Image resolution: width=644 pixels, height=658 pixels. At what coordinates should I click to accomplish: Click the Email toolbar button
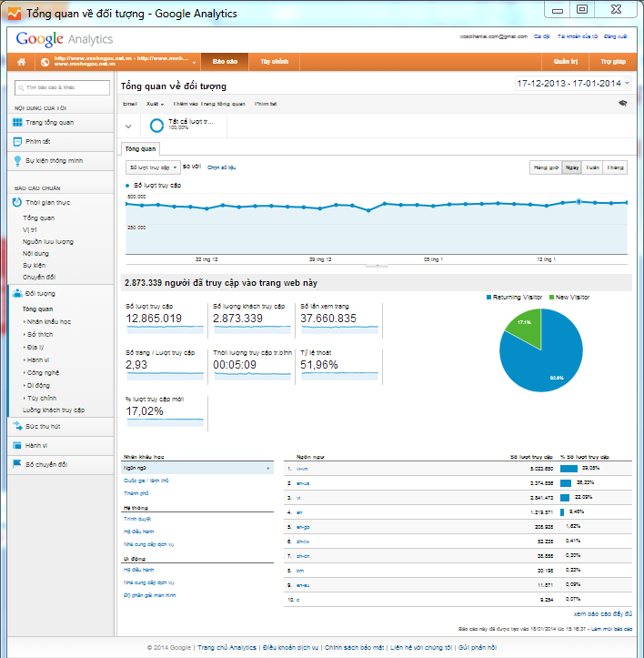point(130,104)
